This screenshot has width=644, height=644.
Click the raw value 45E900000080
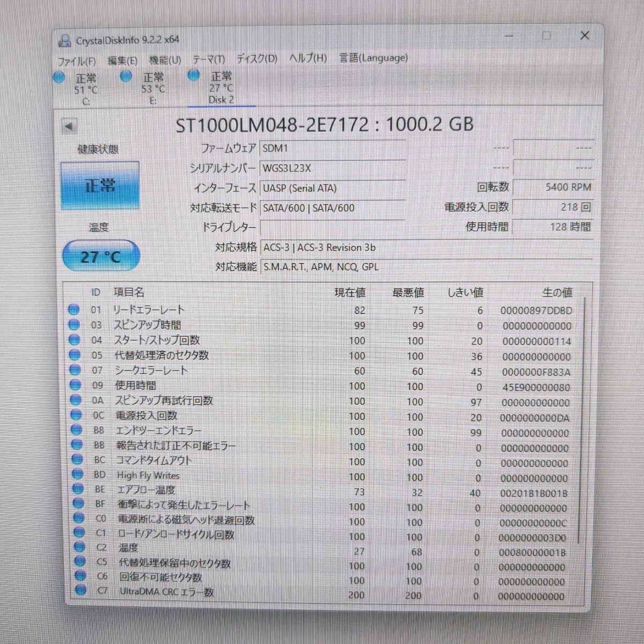[x=535, y=387]
